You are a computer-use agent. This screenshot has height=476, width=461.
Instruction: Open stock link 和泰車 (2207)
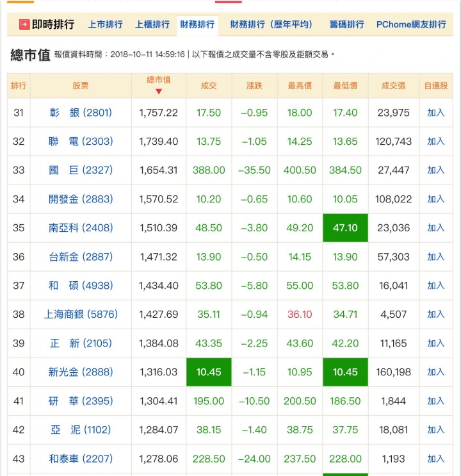(x=81, y=459)
